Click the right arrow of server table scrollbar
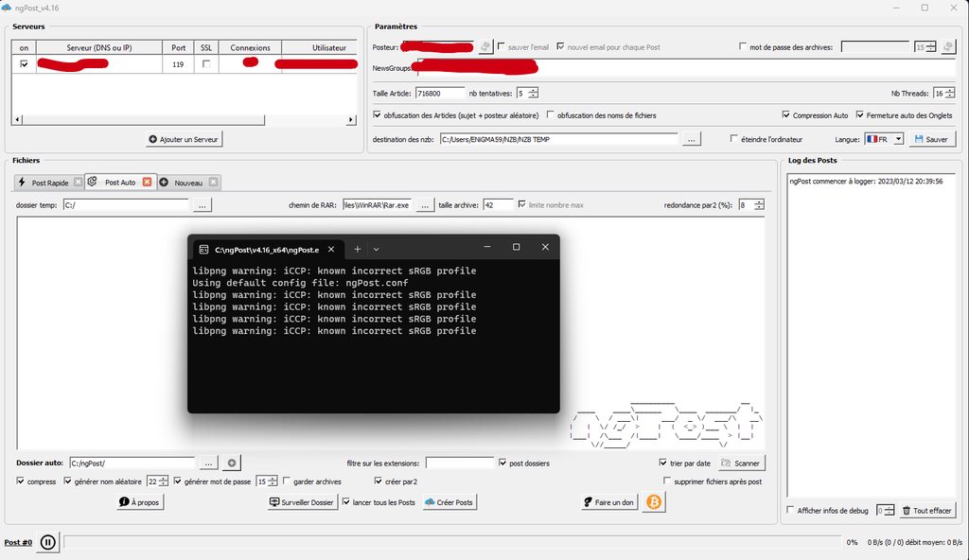 click(351, 120)
